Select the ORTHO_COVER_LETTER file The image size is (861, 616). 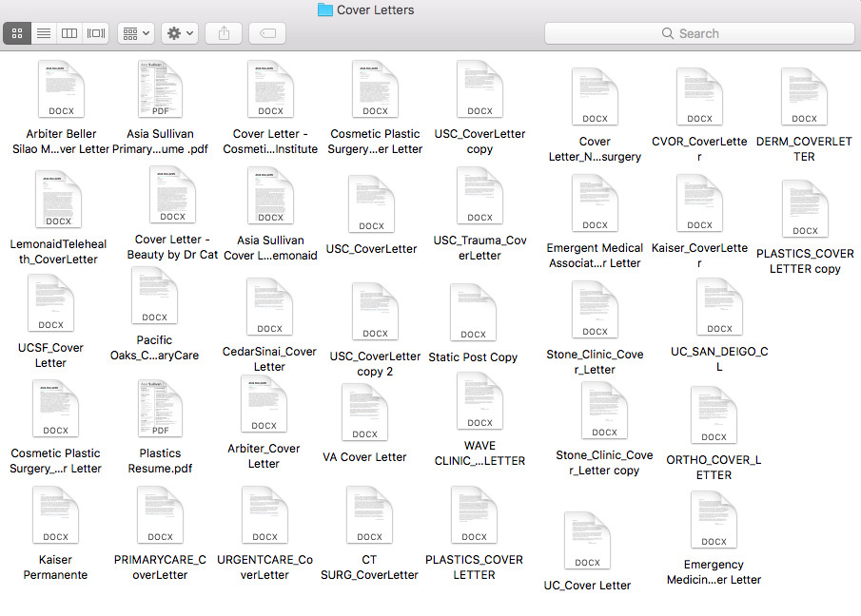click(714, 415)
